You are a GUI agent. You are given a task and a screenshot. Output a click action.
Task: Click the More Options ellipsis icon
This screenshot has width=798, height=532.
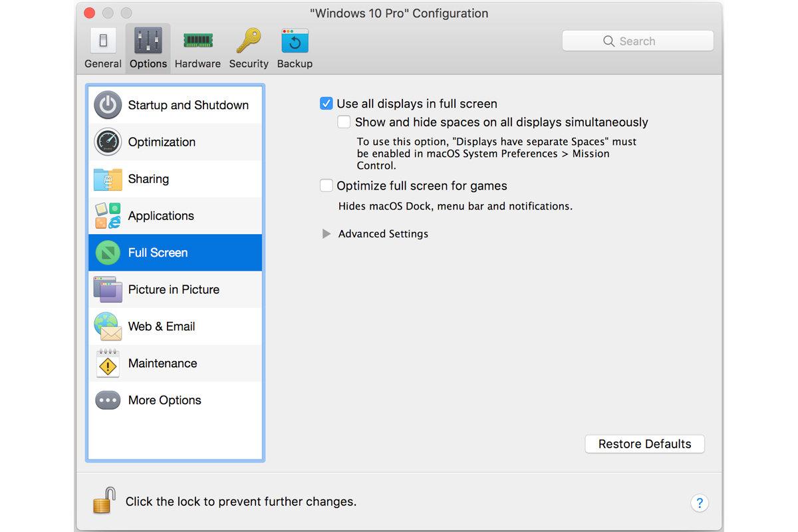click(107, 400)
